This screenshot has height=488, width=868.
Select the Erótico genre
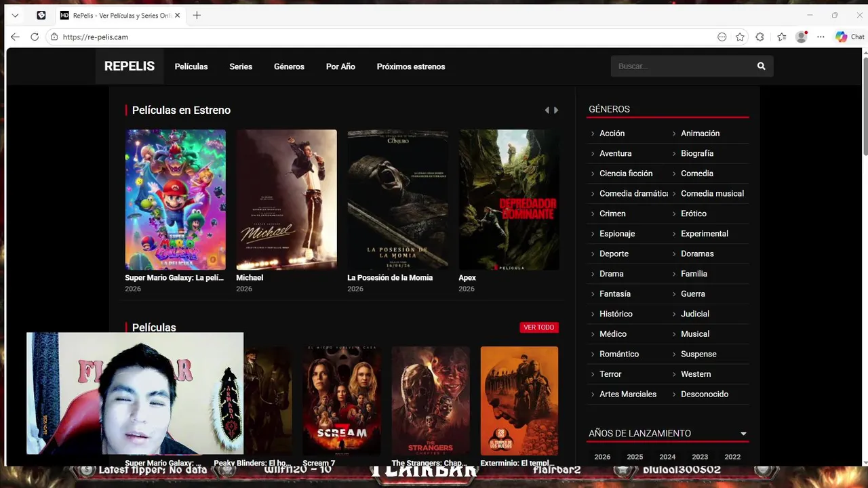coord(694,213)
